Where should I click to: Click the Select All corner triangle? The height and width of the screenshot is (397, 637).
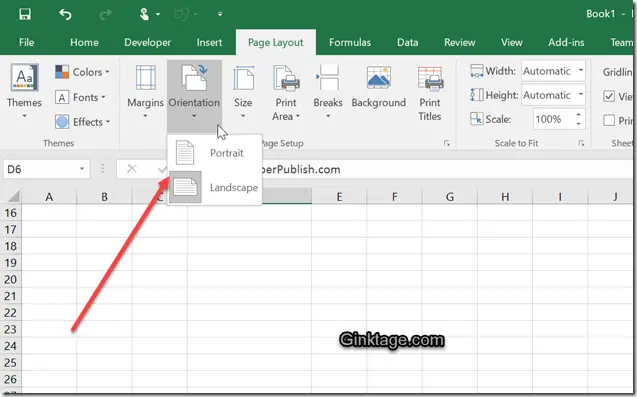click(13, 197)
